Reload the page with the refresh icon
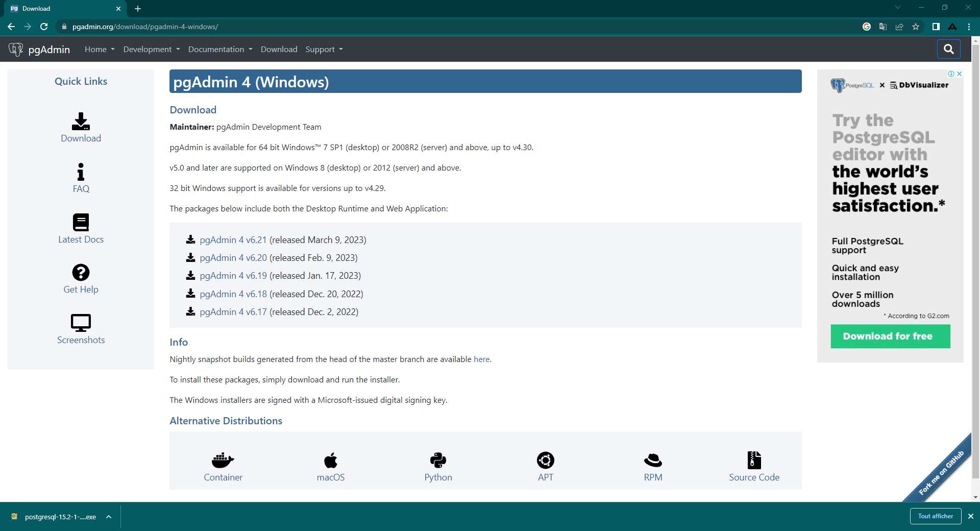Viewport: 980px width, 531px height. 44,27
